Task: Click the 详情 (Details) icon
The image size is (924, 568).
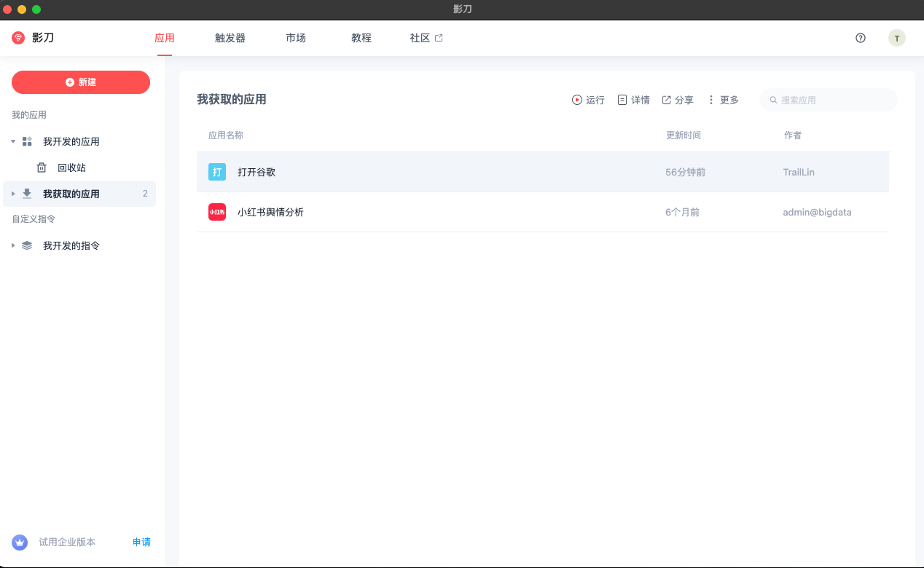Action: tap(622, 100)
